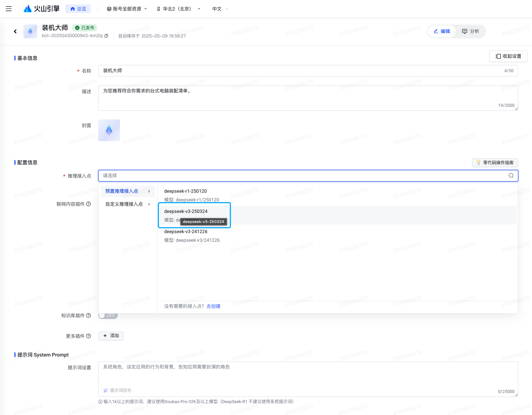Click the home icon in 总览
Image resolution: width=532 pixels, height=415 pixels.
pyautogui.click(x=73, y=9)
